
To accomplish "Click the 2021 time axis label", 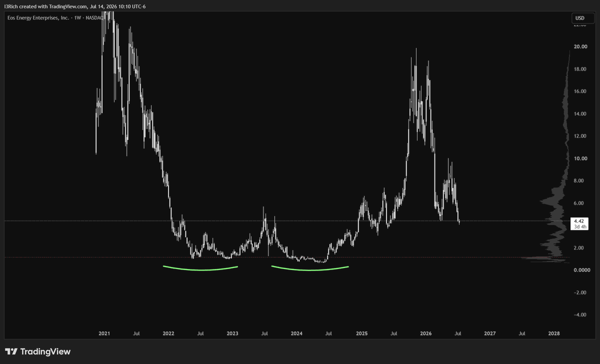I will tap(104, 333).
